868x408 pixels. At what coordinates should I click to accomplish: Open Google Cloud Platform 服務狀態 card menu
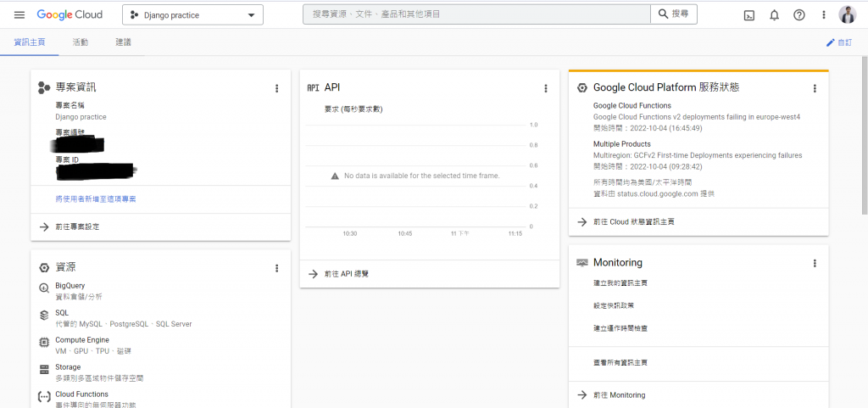click(815, 88)
